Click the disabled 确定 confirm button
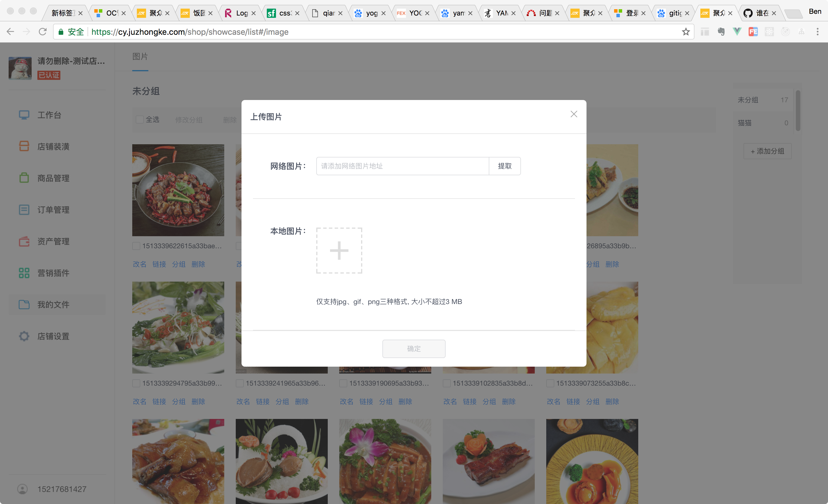Viewport: 828px width, 504px height. point(414,349)
